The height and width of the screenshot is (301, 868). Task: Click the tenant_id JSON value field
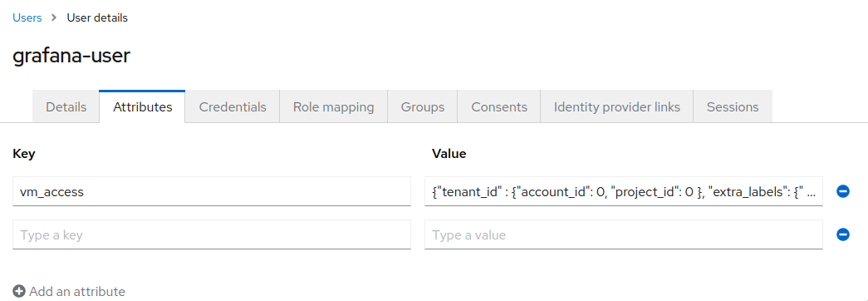623,192
